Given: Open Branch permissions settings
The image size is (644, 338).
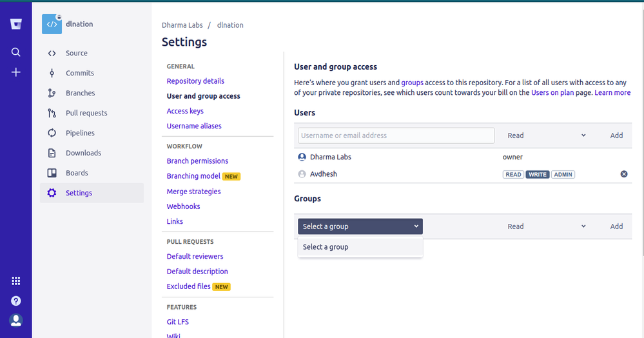Looking at the screenshot, I should (197, 161).
